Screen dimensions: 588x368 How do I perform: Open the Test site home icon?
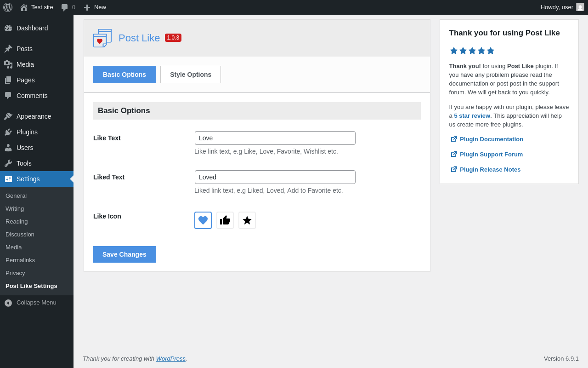pyautogui.click(x=24, y=7)
